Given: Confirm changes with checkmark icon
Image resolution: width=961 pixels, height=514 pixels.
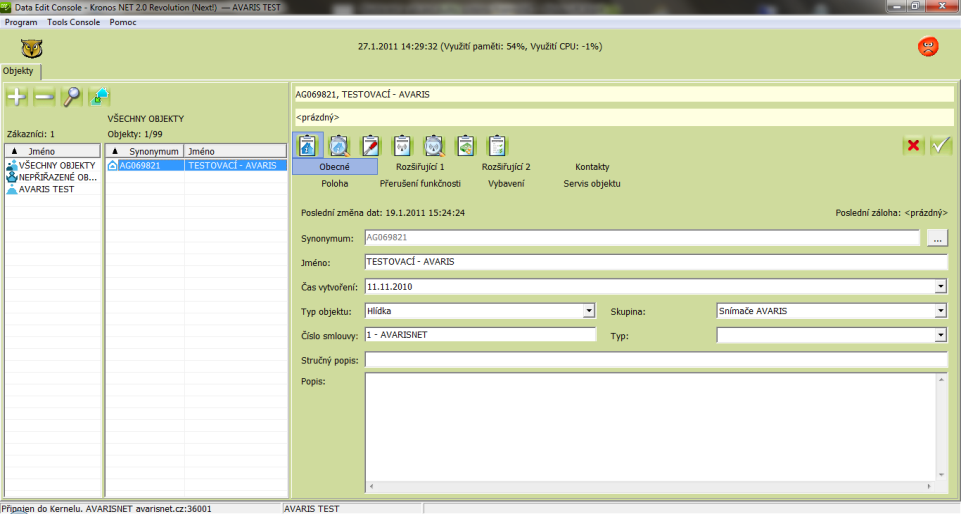Looking at the screenshot, I should coord(940,145).
